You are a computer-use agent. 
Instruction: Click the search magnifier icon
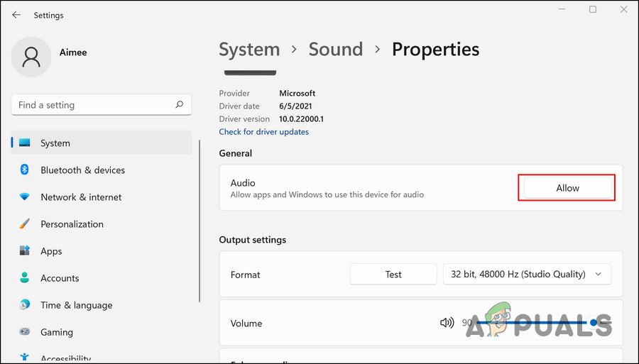[x=180, y=105]
